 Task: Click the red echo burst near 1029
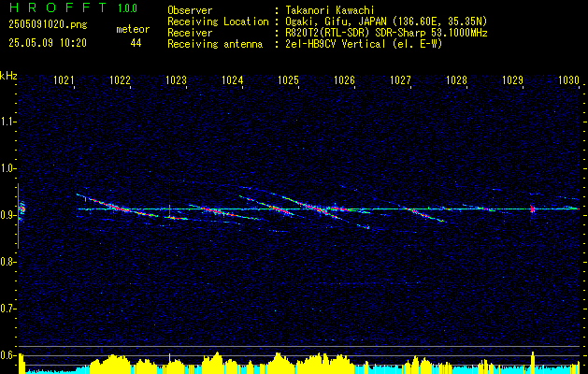pos(532,209)
